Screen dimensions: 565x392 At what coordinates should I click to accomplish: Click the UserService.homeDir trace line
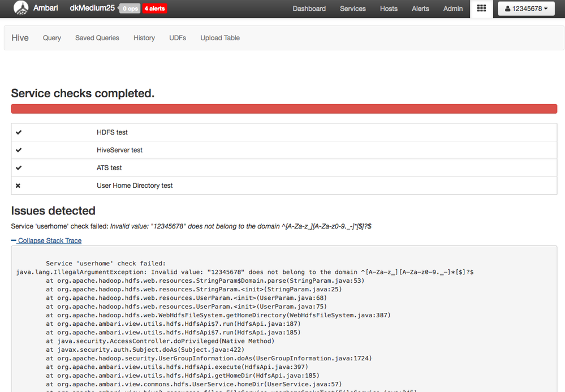click(193, 385)
